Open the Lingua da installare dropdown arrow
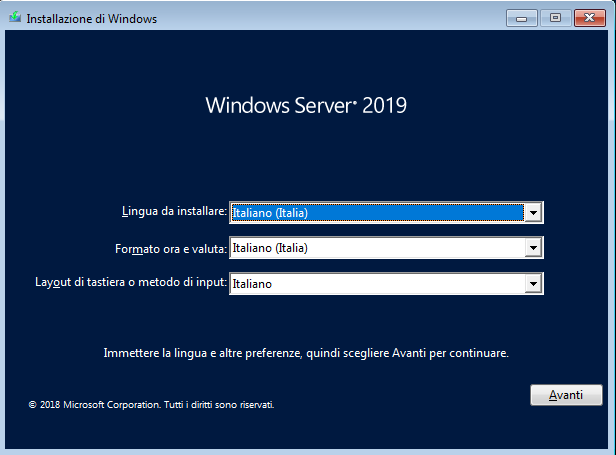The image size is (616, 455). 533,213
